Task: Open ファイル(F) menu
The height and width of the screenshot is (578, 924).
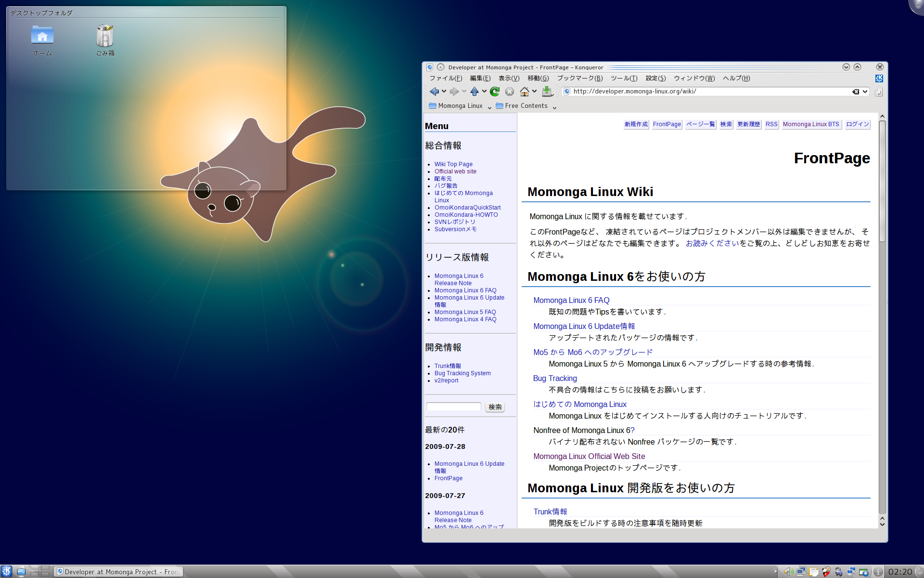Action: [x=446, y=79]
